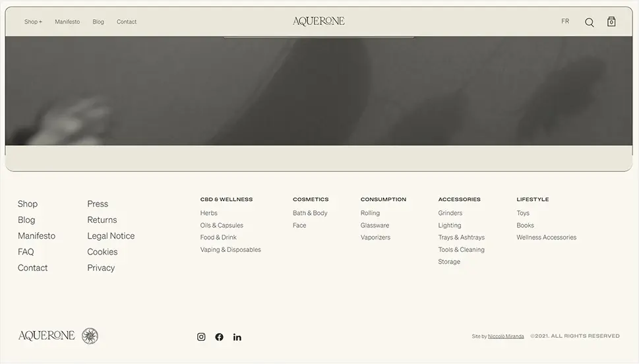Screen dimensions: 639x364
Task: Click the round emblem beside footer logo
Action: (x=90, y=336)
